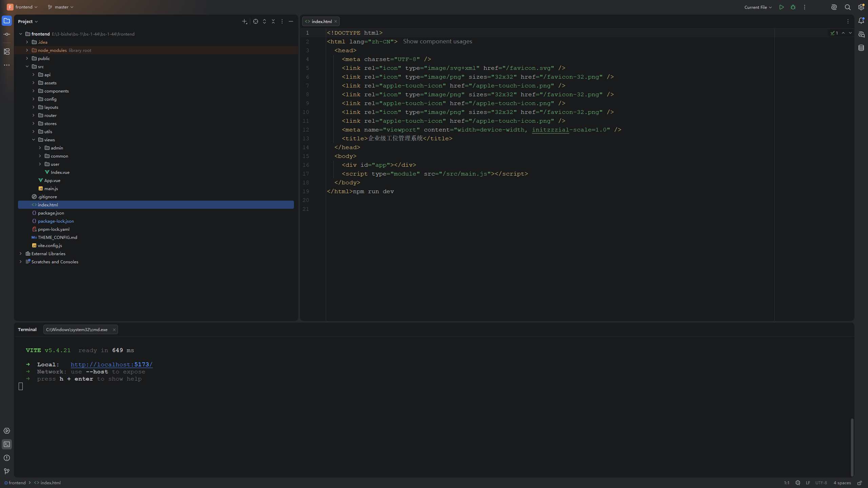
Task: Expand External Libraries node
Action: click(x=21, y=253)
